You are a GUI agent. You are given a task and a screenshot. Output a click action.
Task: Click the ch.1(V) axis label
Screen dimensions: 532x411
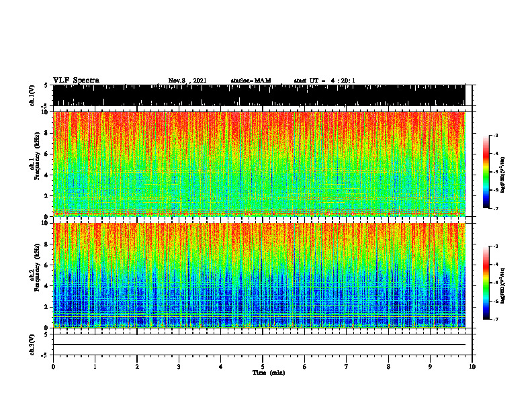(x=32, y=95)
